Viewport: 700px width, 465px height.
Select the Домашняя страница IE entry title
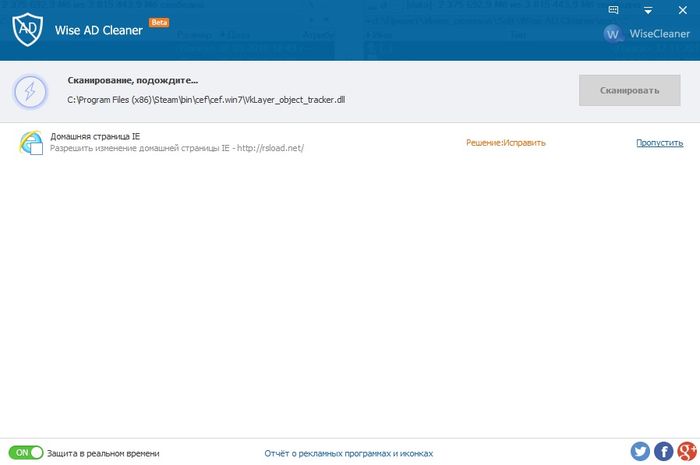pos(95,137)
